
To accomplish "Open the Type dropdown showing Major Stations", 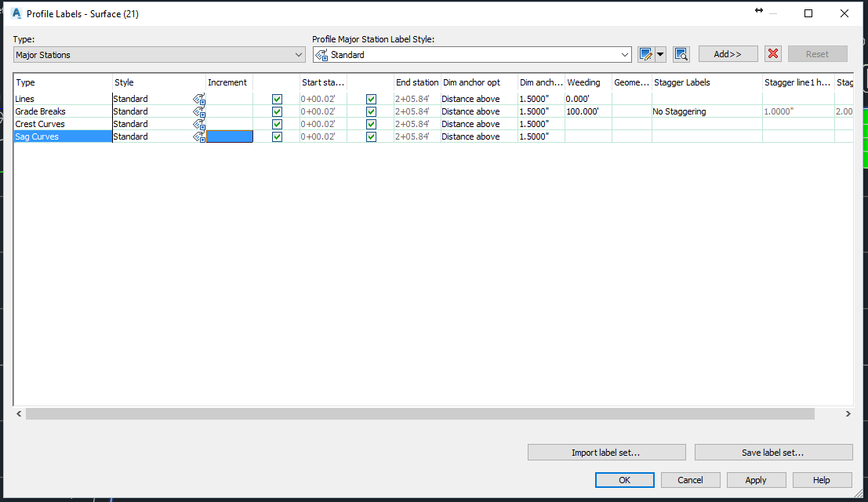I will pos(159,55).
